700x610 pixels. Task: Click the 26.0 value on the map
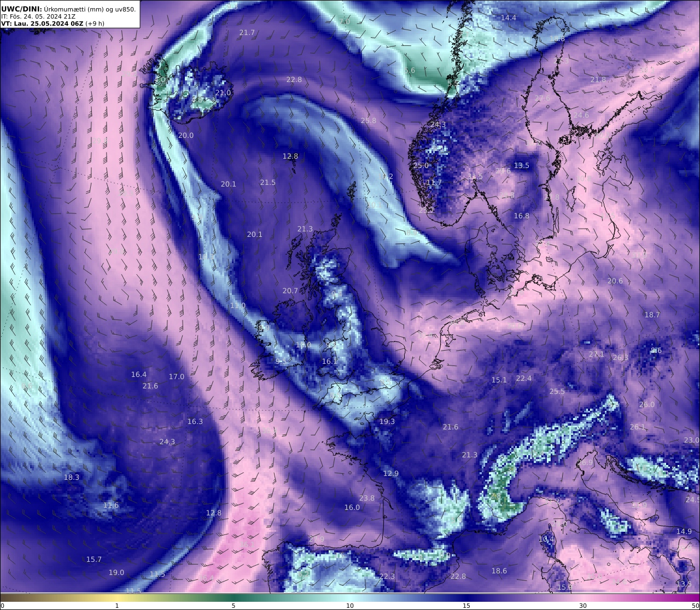pyautogui.click(x=647, y=404)
